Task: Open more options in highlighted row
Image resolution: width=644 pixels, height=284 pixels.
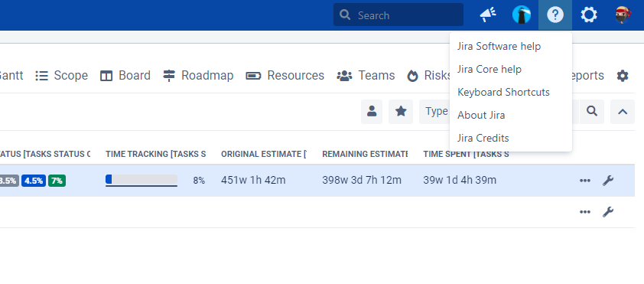Action: pyautogui.click(x=585, y=181)
